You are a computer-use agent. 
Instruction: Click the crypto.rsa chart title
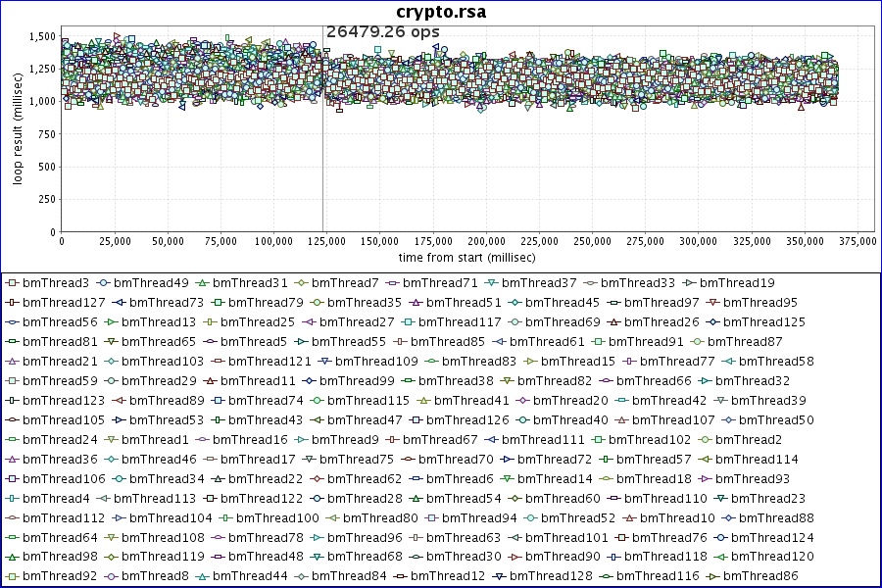coord(441,12)
